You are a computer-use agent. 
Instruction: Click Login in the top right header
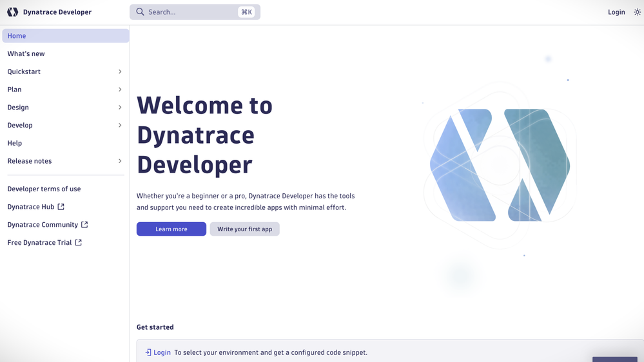click(x=616, y=12)
